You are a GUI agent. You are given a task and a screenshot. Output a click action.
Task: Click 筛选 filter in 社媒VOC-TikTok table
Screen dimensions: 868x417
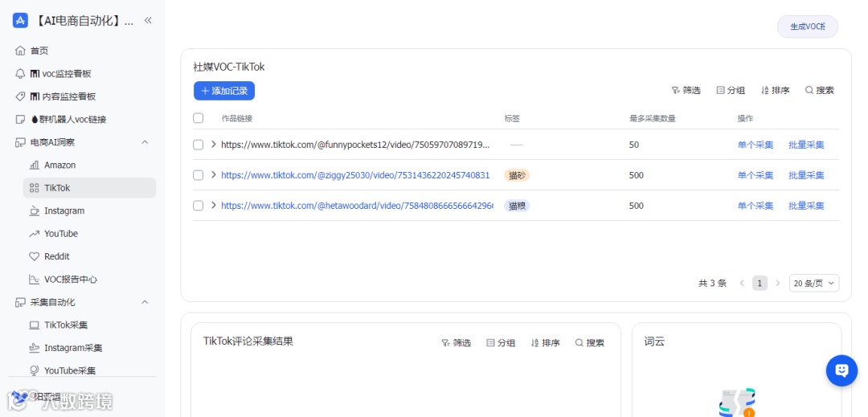(686, 90)
